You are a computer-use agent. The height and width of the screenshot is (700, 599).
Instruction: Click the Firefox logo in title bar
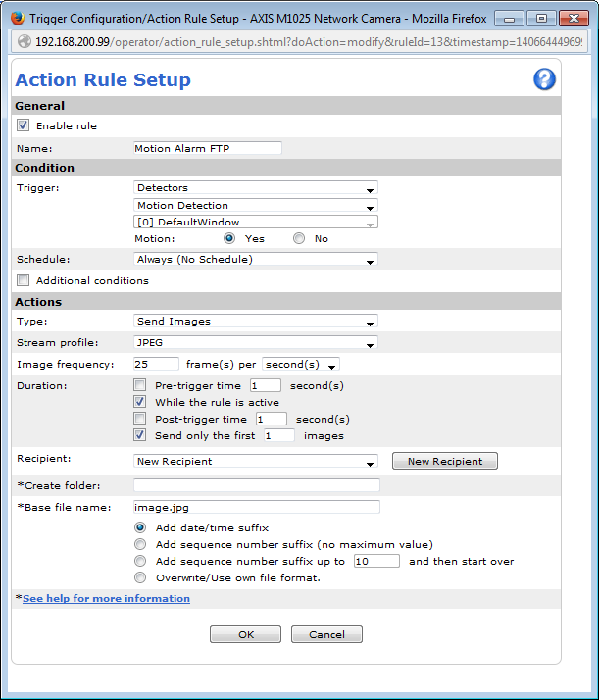click(17, 18)
